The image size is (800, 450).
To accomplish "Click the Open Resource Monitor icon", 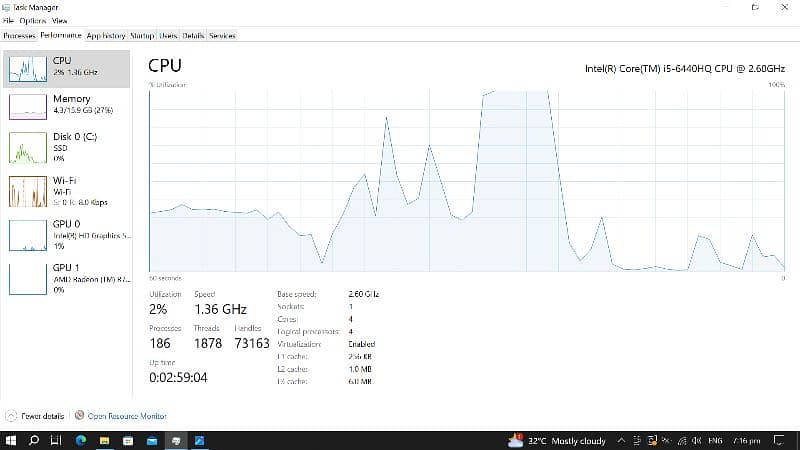I will click(79, 416).
